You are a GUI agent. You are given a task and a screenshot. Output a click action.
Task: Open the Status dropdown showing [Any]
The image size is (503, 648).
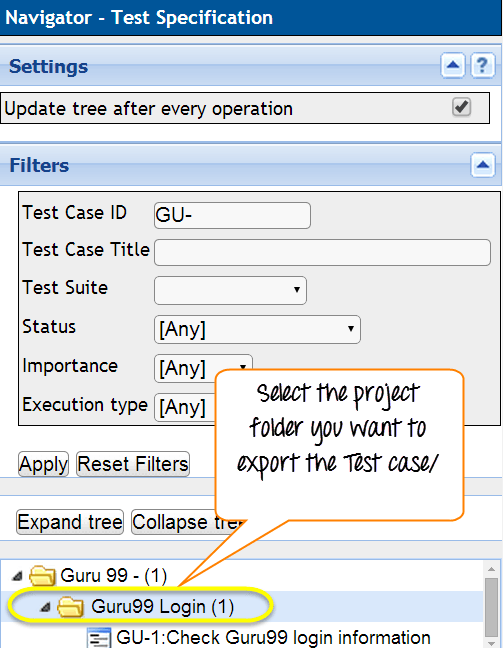coord(257,329)
